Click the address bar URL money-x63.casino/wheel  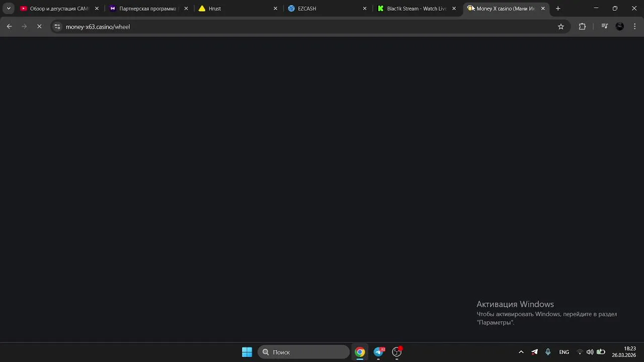tap(98, 27)
